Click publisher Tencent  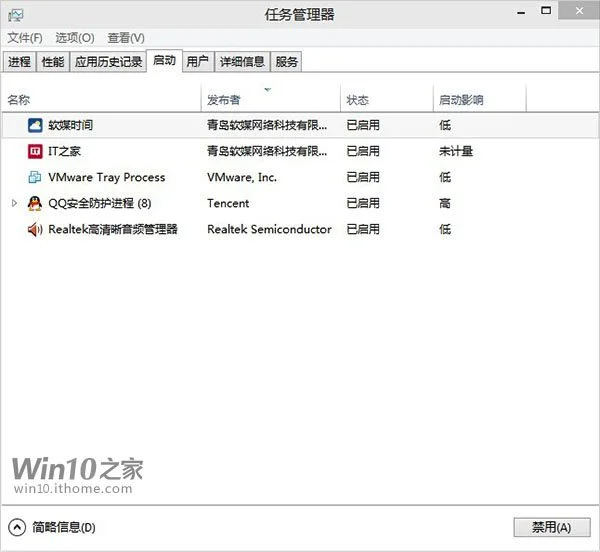(x=228, y=203)
